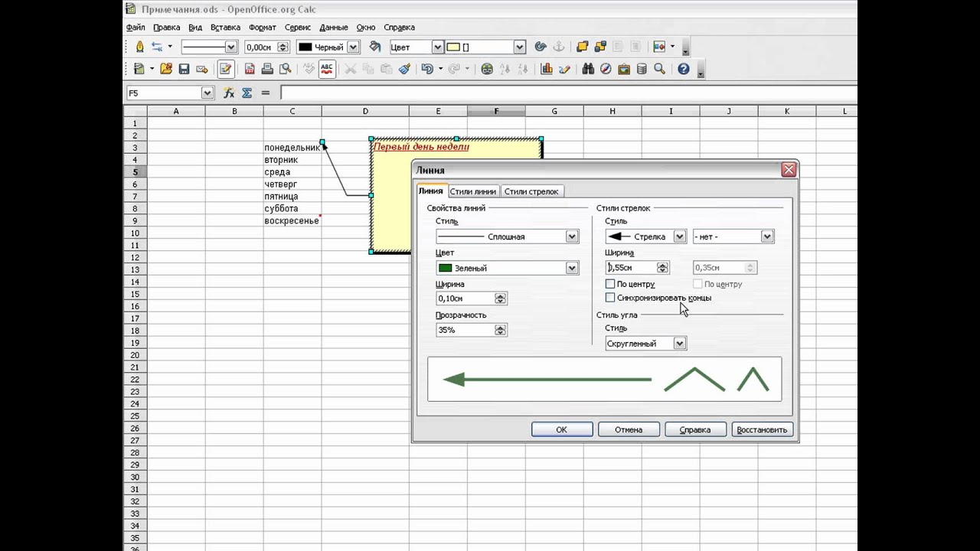
Task: Switch to the 'Стили линии' tab
Action: pyautogui.click(x=473, y=191)
